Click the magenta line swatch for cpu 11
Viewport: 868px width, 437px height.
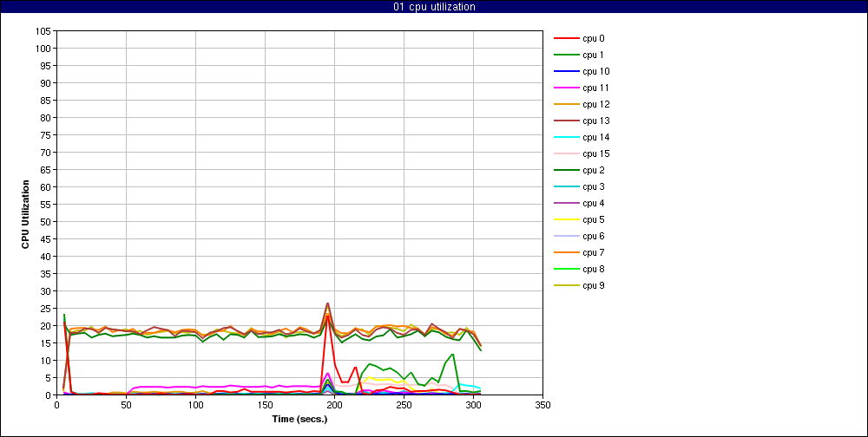567,88
